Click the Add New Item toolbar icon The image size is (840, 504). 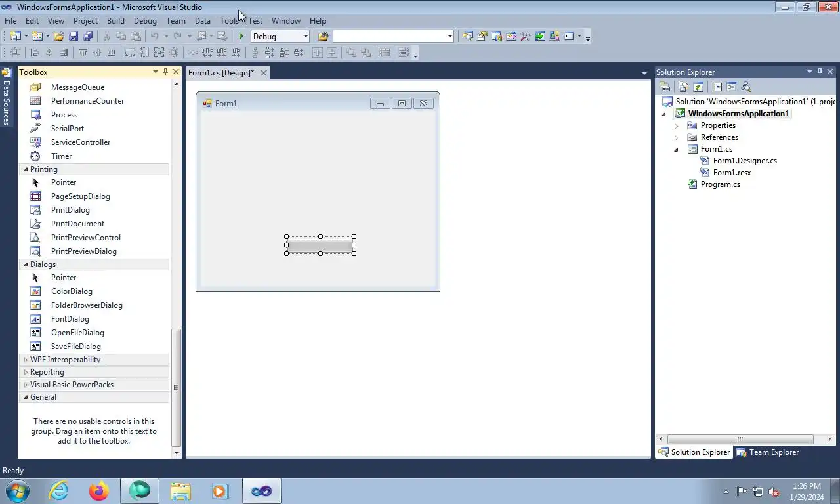click(x=37, y=37)
